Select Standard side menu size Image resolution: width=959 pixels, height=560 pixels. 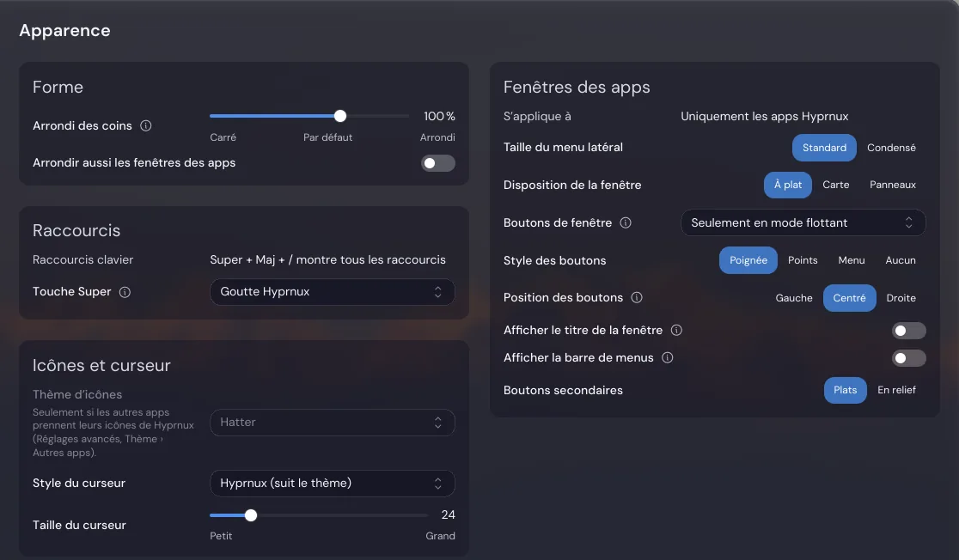click(x=824, y=148)
